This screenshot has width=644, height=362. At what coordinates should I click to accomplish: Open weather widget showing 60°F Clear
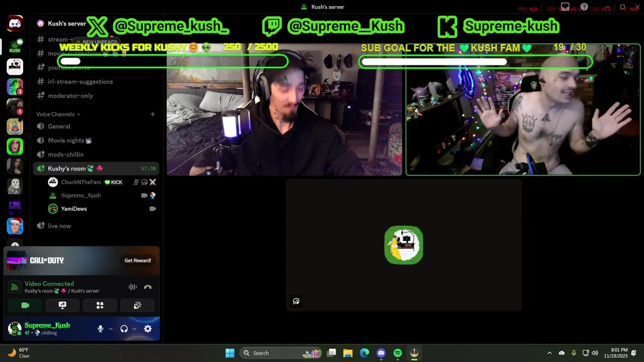tap(19, 353)
